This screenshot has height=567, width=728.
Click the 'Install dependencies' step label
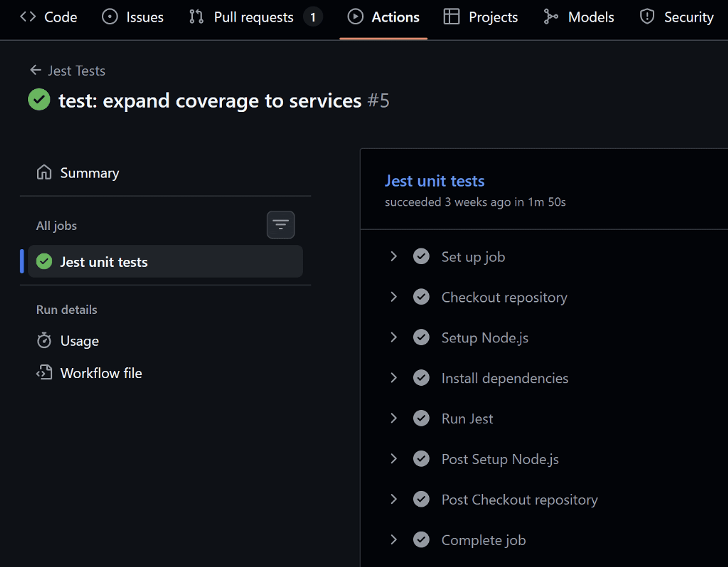[505, 378]
